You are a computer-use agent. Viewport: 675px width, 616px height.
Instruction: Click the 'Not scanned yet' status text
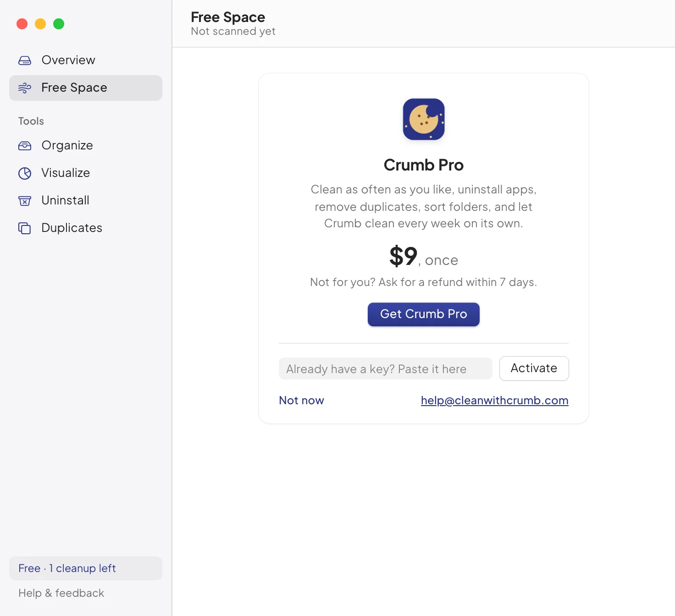(233, 31)
